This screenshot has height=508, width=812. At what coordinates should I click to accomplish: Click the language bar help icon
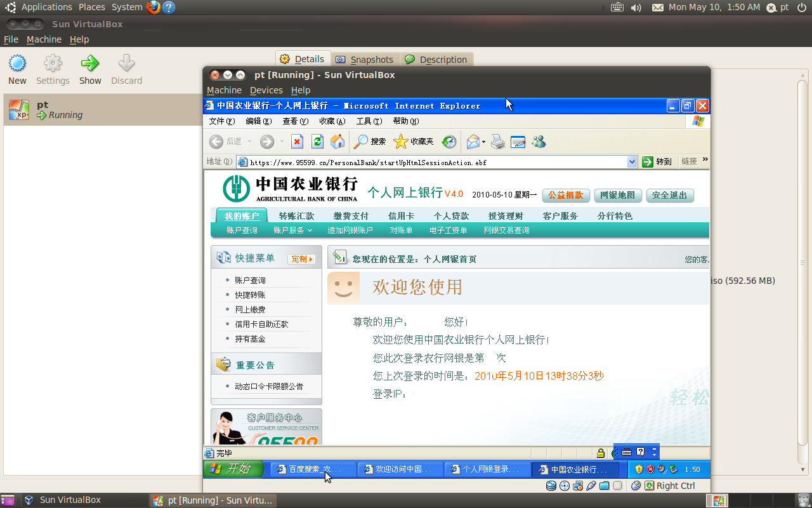tap(641, 452)
